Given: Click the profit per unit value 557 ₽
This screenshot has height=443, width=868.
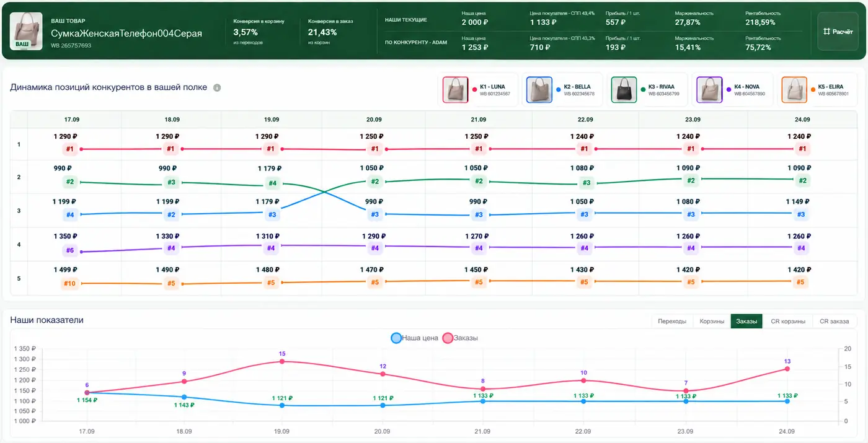Looking at the screenshot, I should [x=616, y=22].
